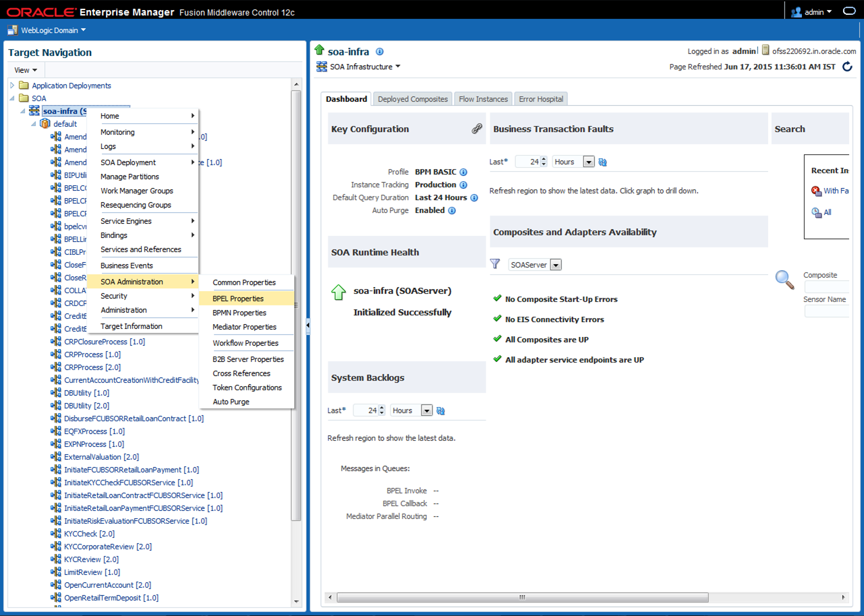864x616 pixels.
Task: Expand the Application Deployments tree node
Action: click(x=12, y=86)
